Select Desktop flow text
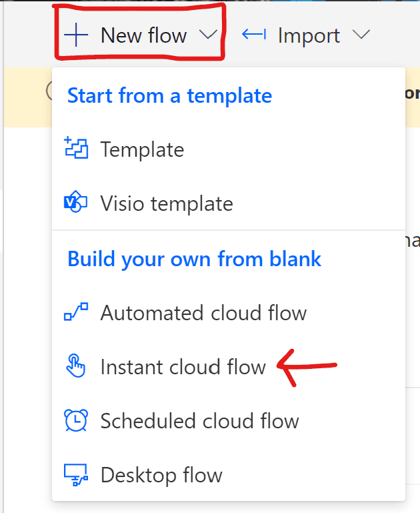Screen dimensions: 420x513 161,475
